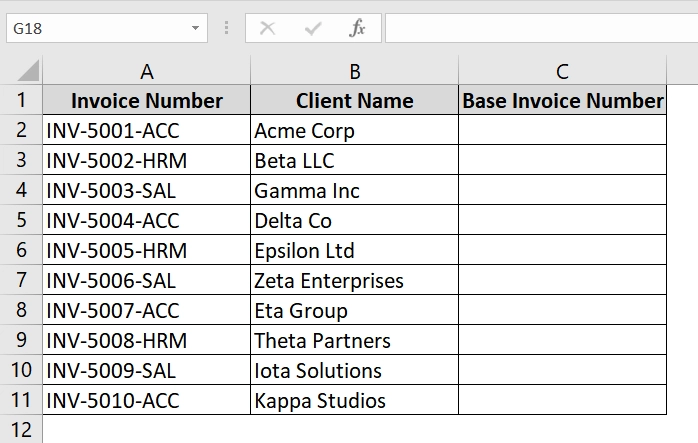Image resolution: width=698 pixels, height=443 pixels.
Task: Select cell INV-5009-SAL
Action: pos(146,370)
